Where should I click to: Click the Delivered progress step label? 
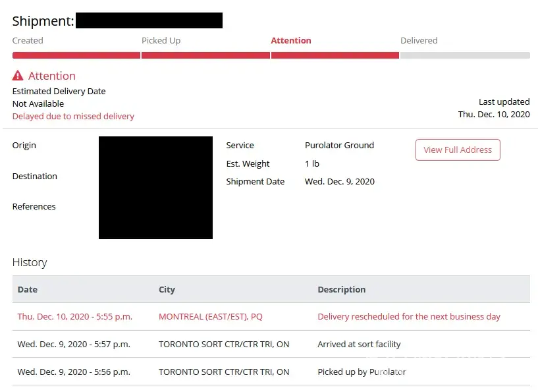(419, 40)
